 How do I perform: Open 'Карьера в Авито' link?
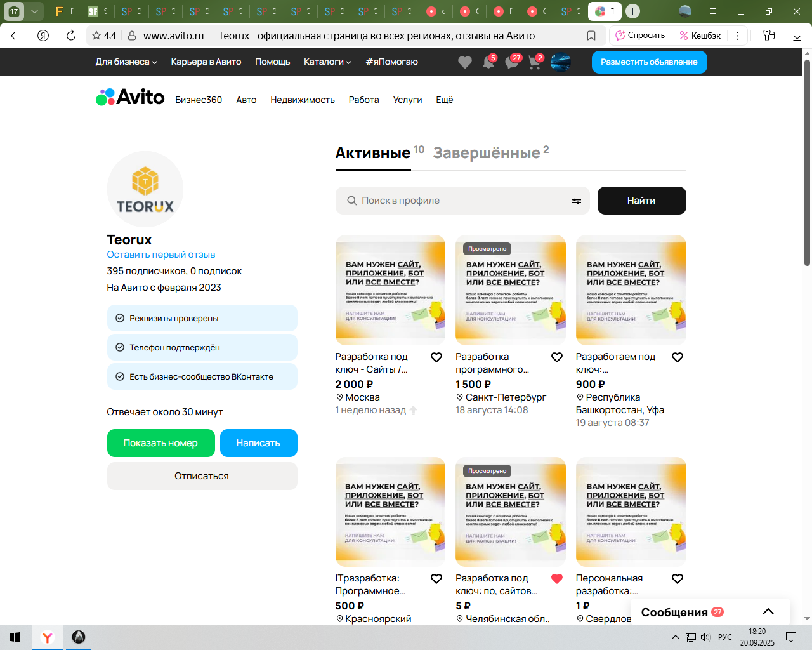click(206, 62)
